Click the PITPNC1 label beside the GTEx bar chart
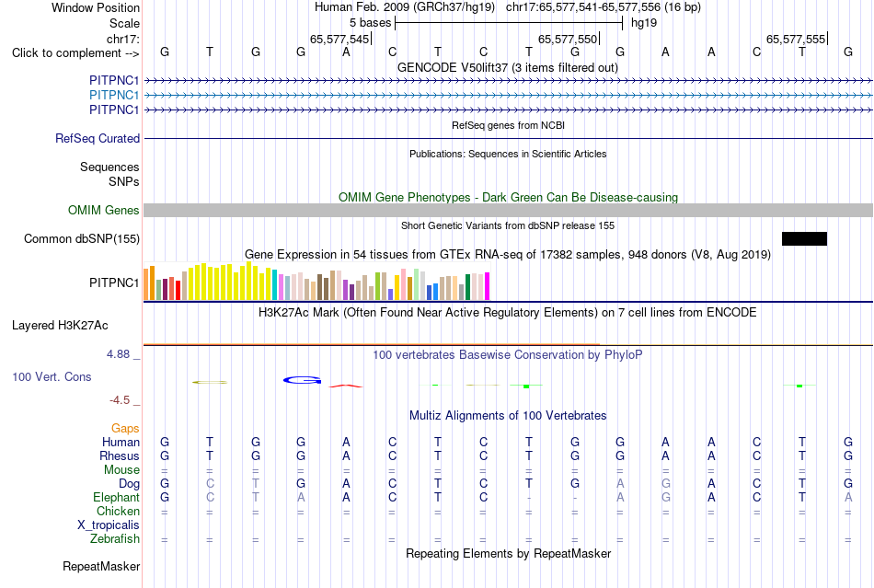The height and width of the screenshot is (588, 874). (114, 283)
